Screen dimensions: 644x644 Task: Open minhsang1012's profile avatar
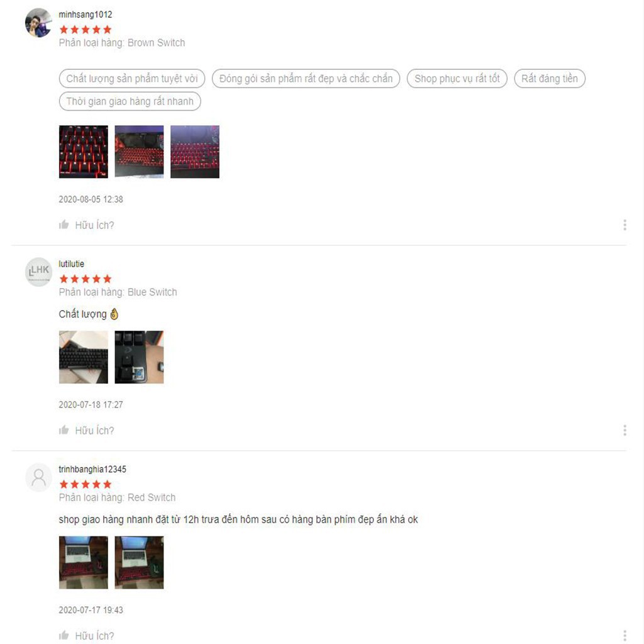point(38,23)
